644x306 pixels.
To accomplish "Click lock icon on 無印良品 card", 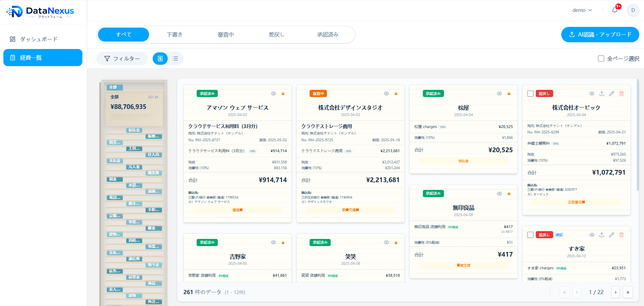I will (x=509, y=194).
